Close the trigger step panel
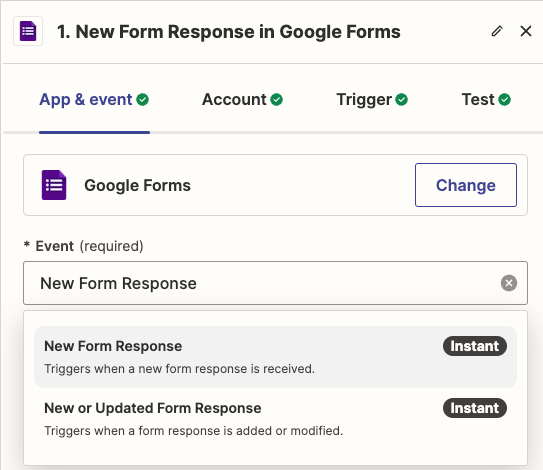 526,31
